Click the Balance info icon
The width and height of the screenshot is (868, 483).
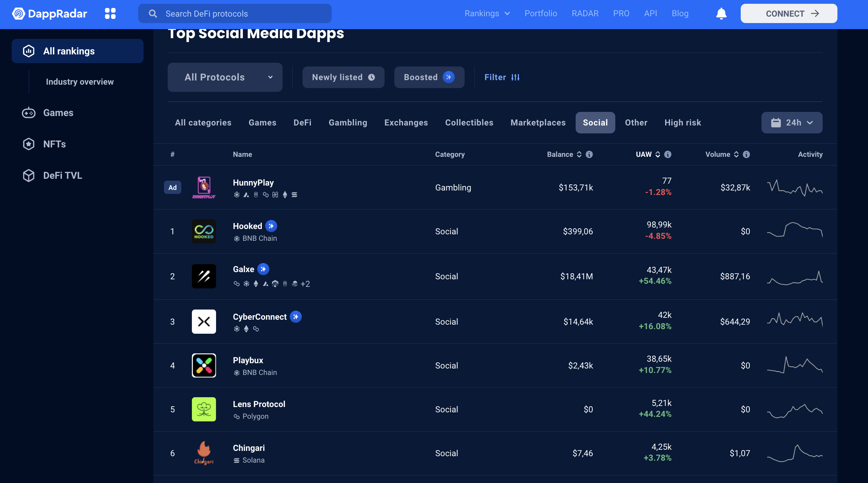tap(589, 154)
